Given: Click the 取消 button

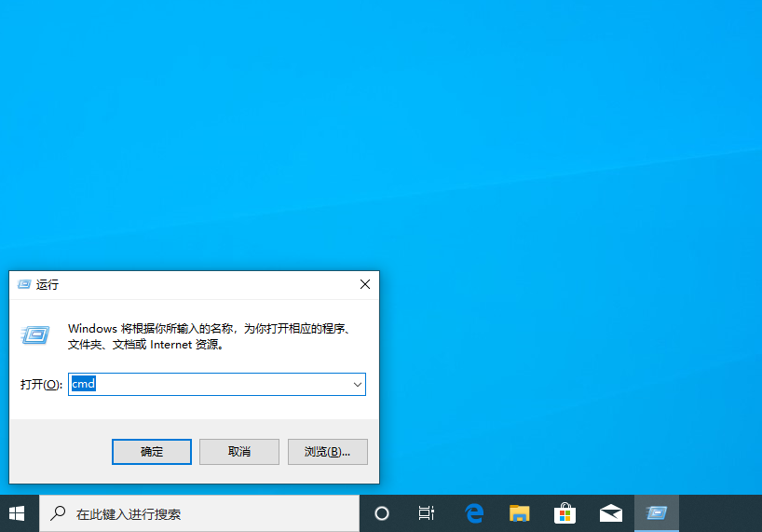Looking at the screenshot, I should pyautogui.click(x=239, y=452).
